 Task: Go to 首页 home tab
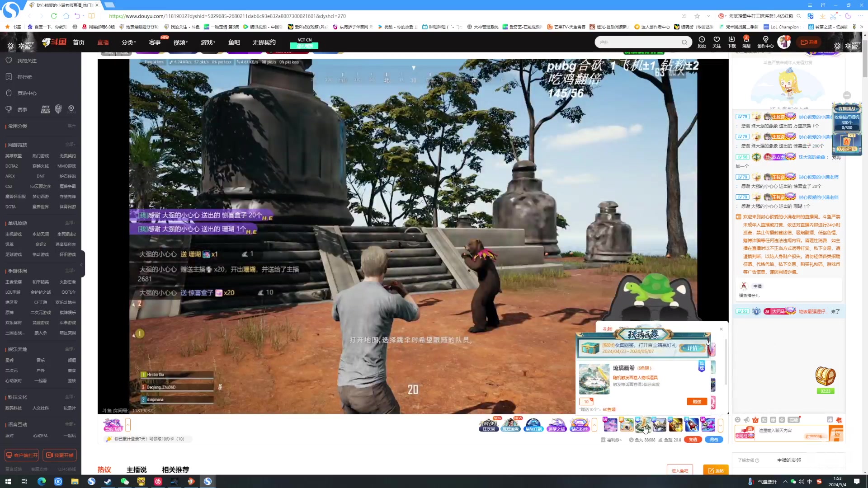tap(79, 42)
